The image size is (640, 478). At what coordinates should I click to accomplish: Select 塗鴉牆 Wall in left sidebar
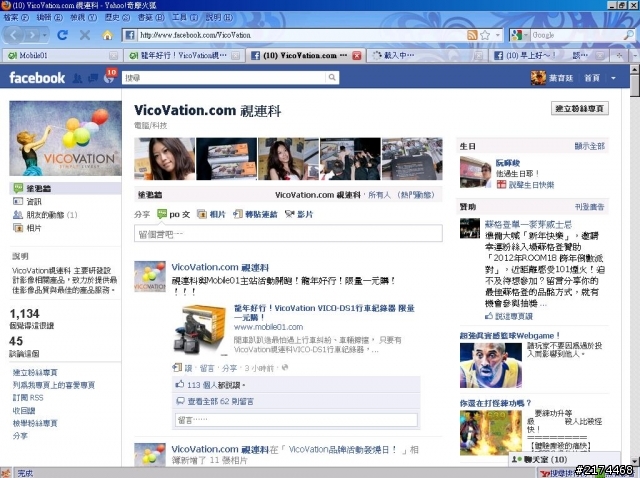click(x=65, y=188)
